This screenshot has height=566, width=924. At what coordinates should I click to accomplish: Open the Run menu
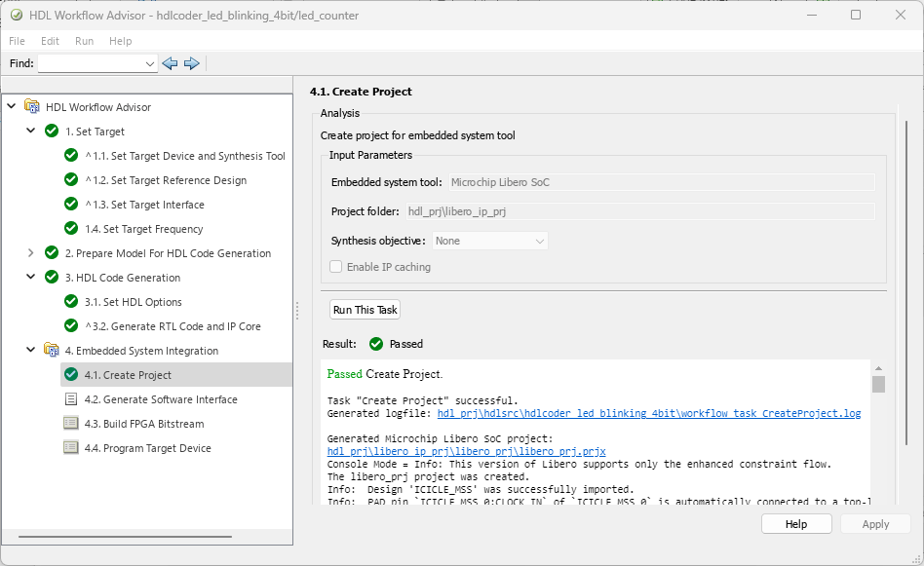84,41
